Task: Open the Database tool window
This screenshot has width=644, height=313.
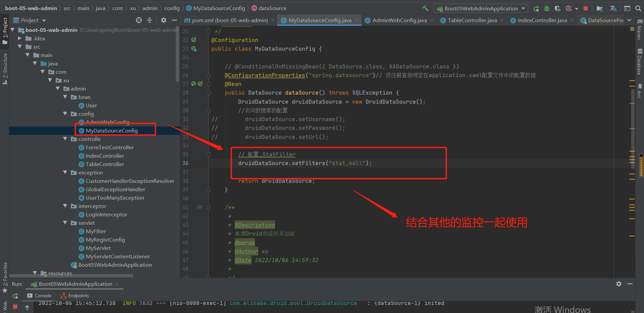Action: point(640,62)
